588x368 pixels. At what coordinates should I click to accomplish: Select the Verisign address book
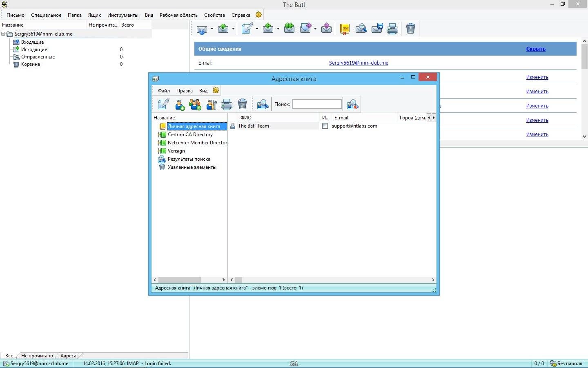coord(176,151)
